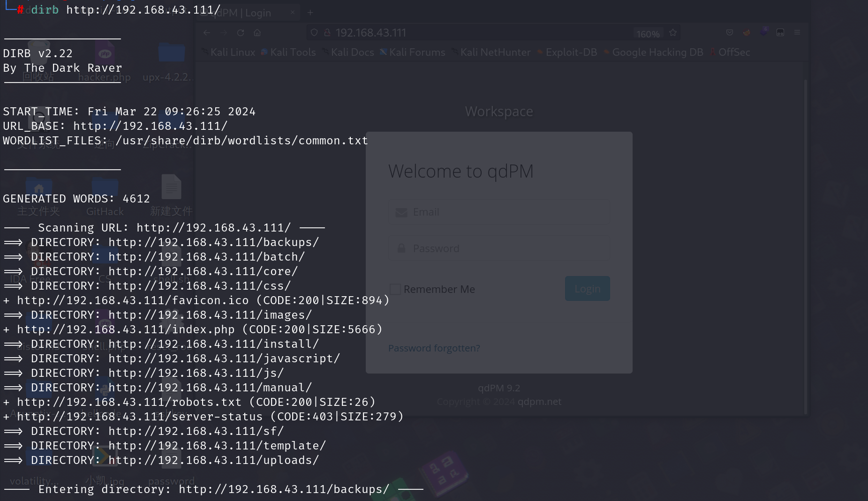Open the Google Hacking DB bookmark
The width and height of the screenshot is (868, 501).
tap(653, 52)
